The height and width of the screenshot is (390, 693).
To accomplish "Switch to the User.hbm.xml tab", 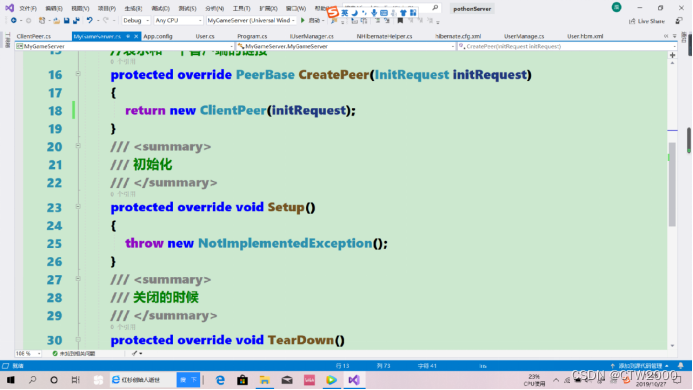I will [585, 36].
